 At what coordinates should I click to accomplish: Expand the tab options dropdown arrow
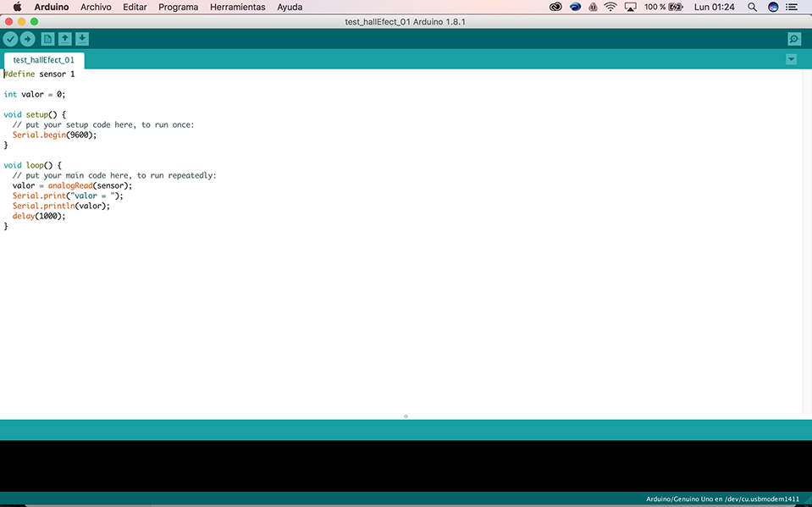point(791,59)
